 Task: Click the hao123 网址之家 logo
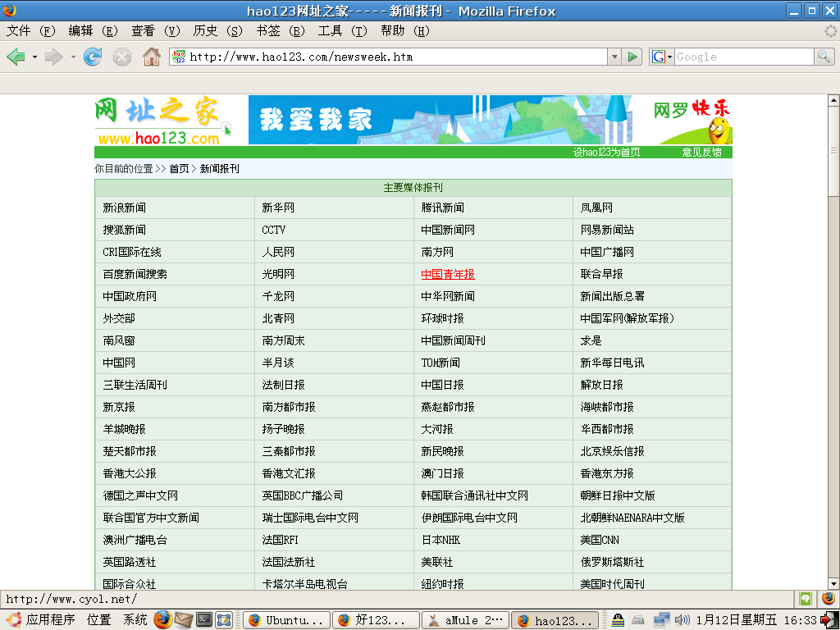[x=163, y=121]
